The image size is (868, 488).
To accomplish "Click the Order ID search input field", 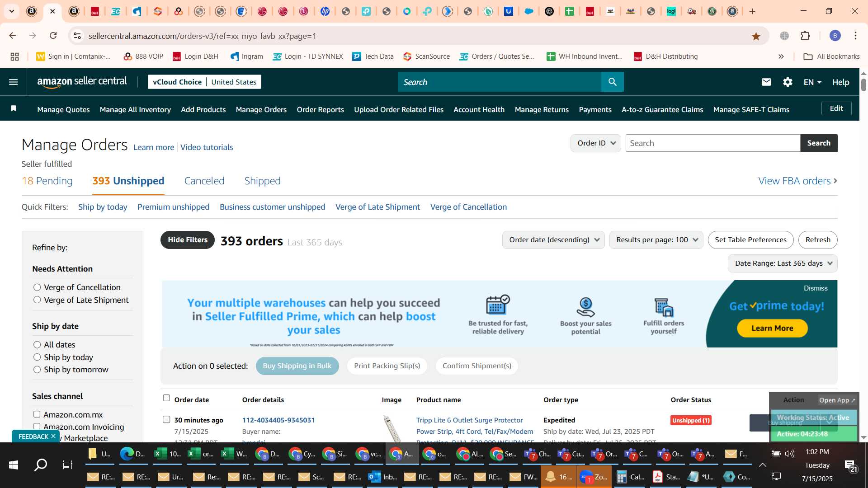I will pos(713,143).
